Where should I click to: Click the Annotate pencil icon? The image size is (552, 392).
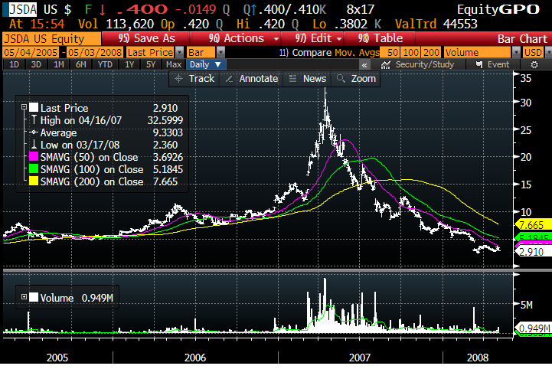229,79
